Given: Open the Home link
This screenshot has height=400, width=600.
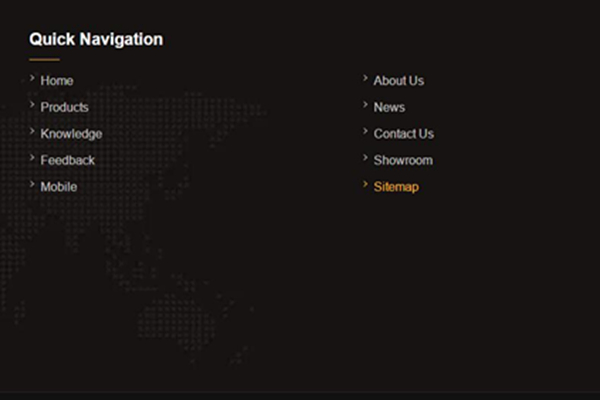Looking at the screenshot, I should [x=57, y=81].
